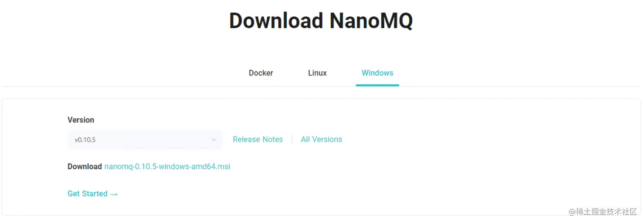Click the Version field label

pos(81,120)
